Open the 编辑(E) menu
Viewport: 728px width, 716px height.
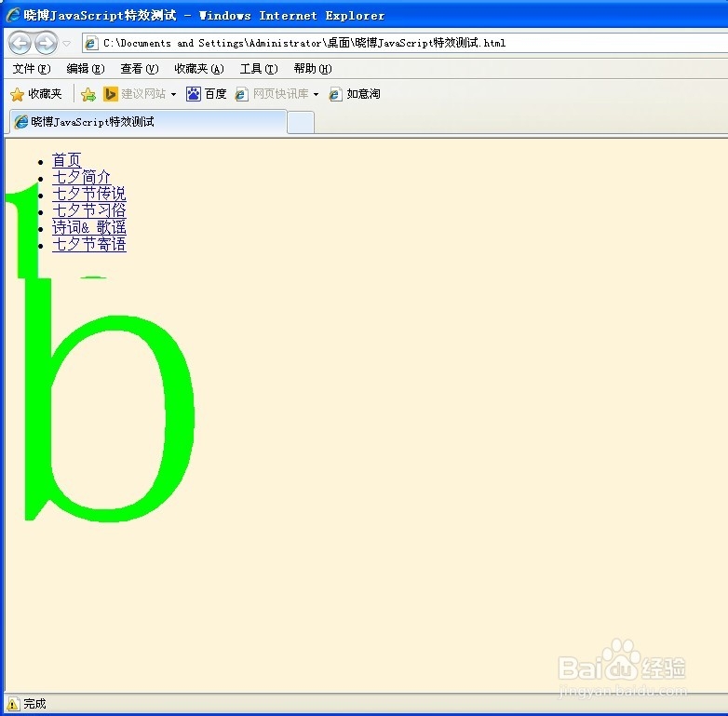[x=86, y=69]
